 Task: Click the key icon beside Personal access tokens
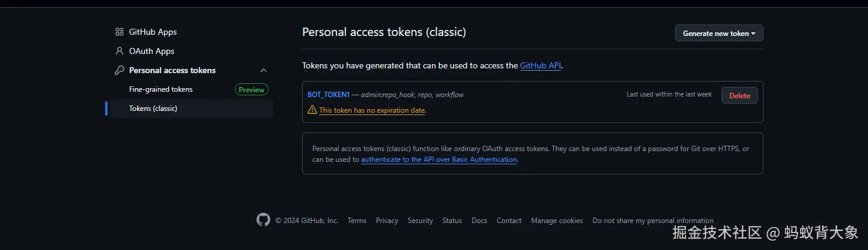click(x=120, y=70)
